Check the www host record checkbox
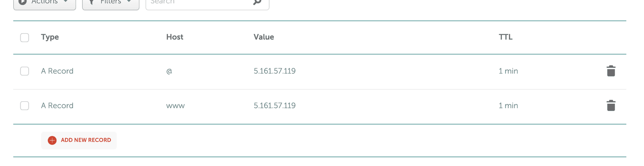 25,106
